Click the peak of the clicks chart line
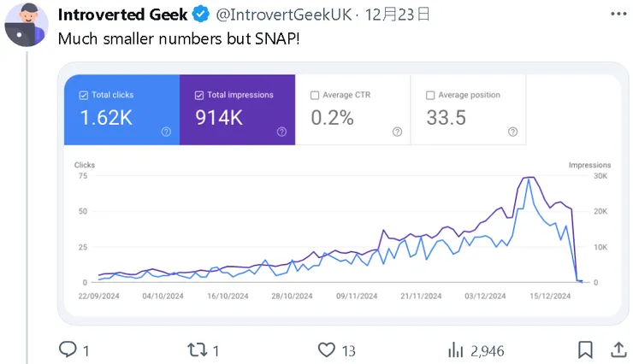The image size is (633, 364). [528, 179]
